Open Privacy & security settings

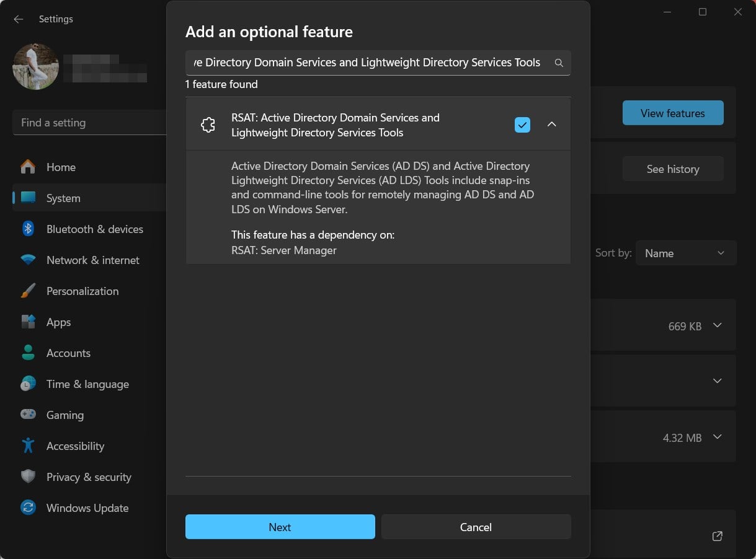89,477
